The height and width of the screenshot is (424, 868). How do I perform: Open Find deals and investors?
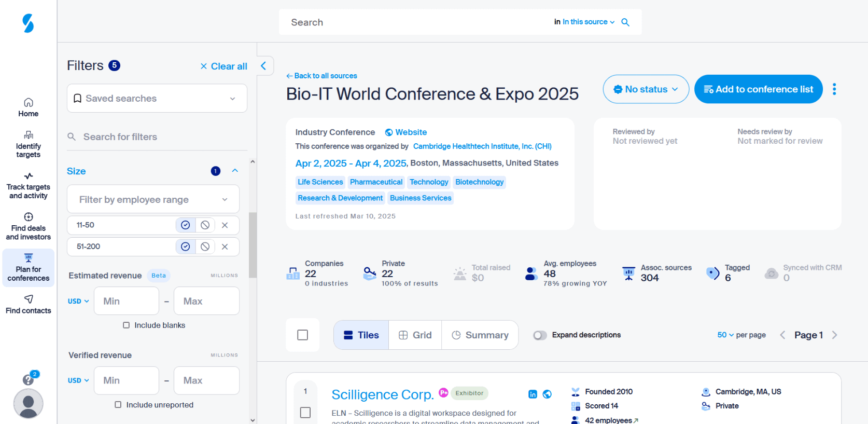[28, 226]
